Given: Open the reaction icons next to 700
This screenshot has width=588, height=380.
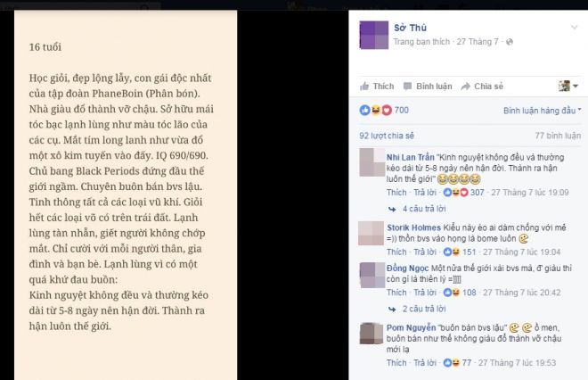Looking at the screenshot, I should point(376,110).
